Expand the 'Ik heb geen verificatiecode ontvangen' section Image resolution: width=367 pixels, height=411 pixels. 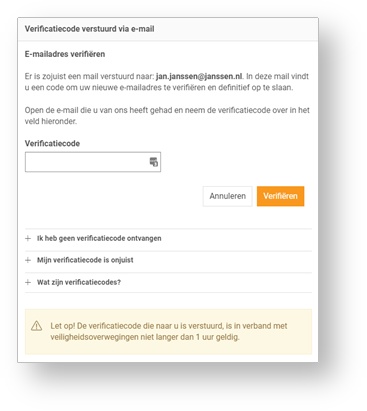[x=168, y=238]
